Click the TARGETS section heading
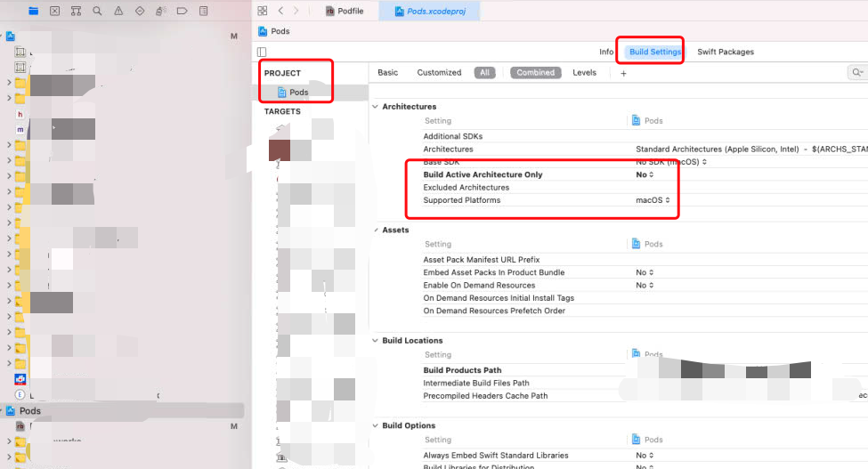Image resolution: width=868 pixels, height=469 pixels. 282,111
